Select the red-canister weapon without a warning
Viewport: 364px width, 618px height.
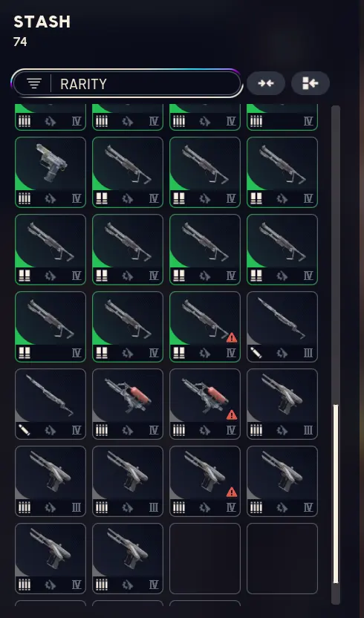tap(128, 404)
